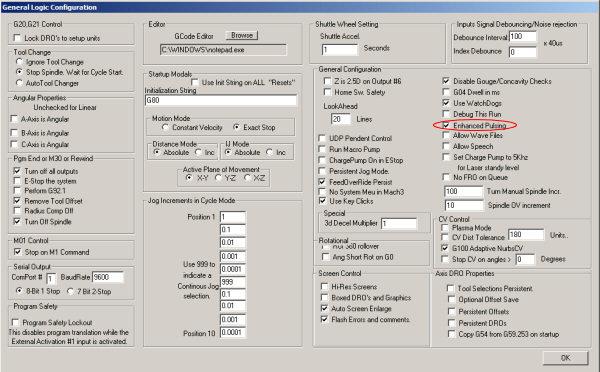Screen dimensions: 600x372
Task: Click the 999 jog increment field
Action: (x=233, y=282)
